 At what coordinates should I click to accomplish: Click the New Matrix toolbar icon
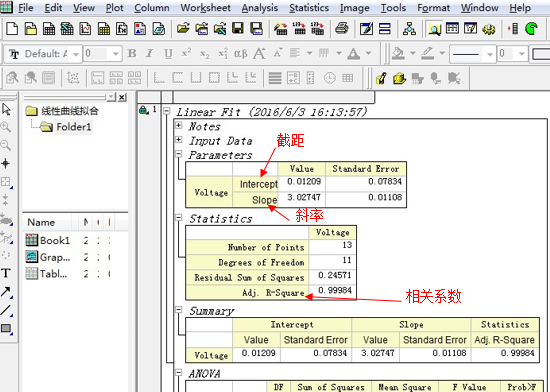(103, 29)
